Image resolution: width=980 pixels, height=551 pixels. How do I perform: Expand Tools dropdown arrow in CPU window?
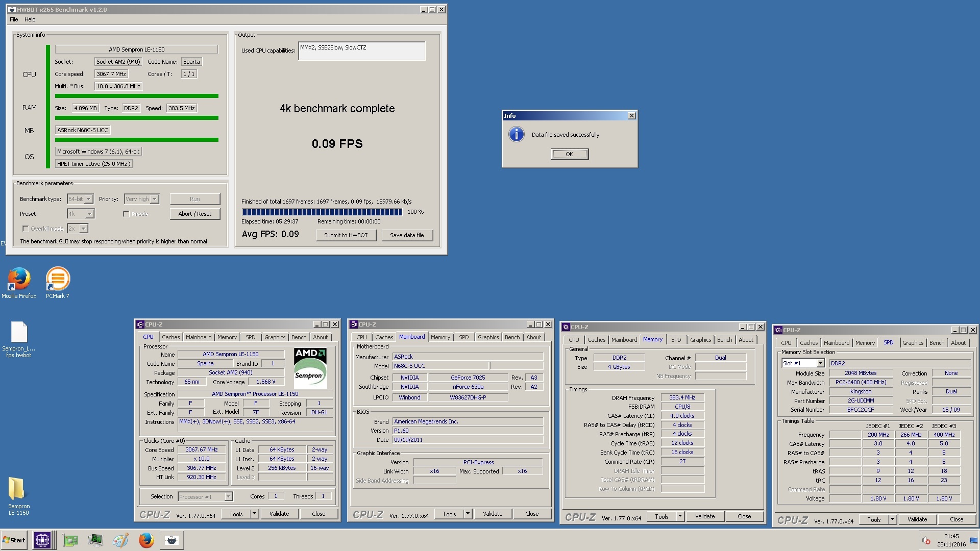(x=254, y=514)
